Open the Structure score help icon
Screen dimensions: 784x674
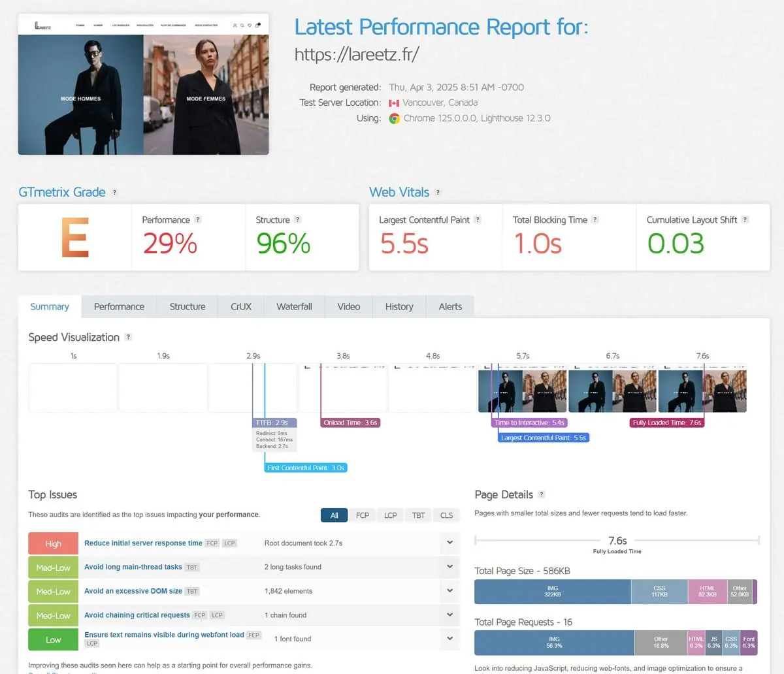point(298,220)
